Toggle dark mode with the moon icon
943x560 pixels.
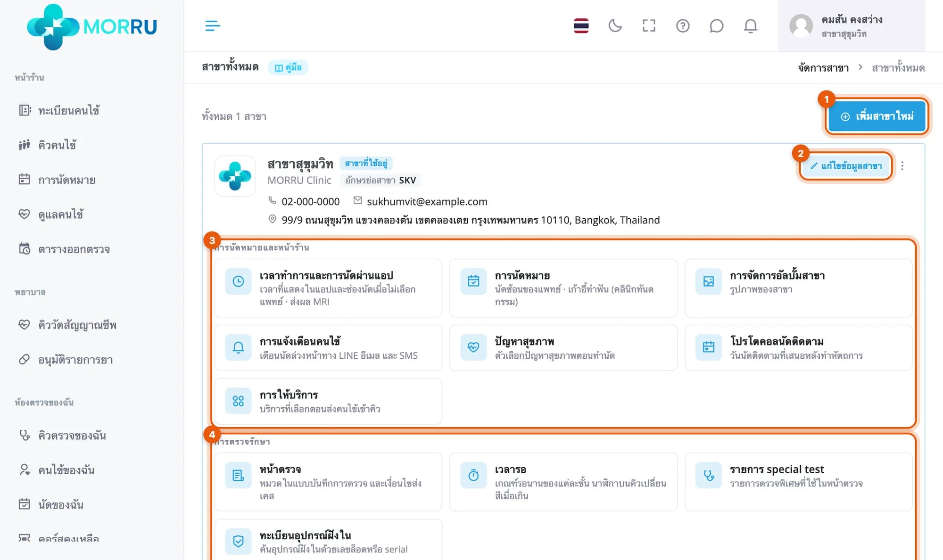pyautogui.click(x=615, y=25)
